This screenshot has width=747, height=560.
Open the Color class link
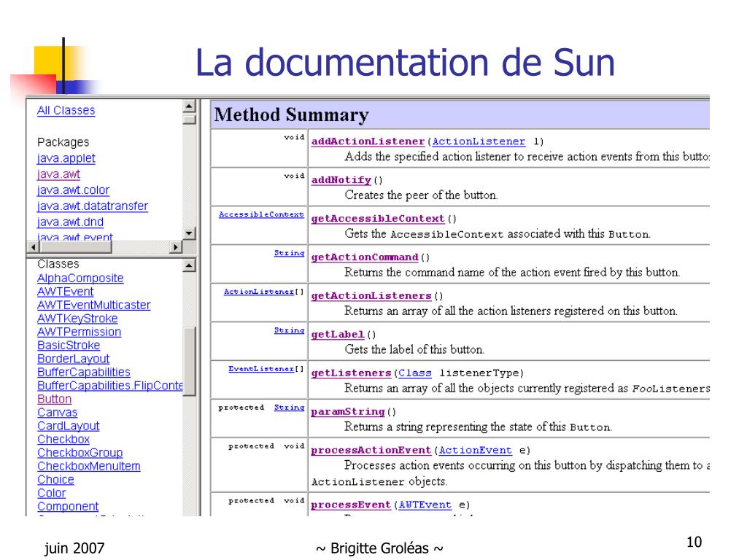(52, 493)
